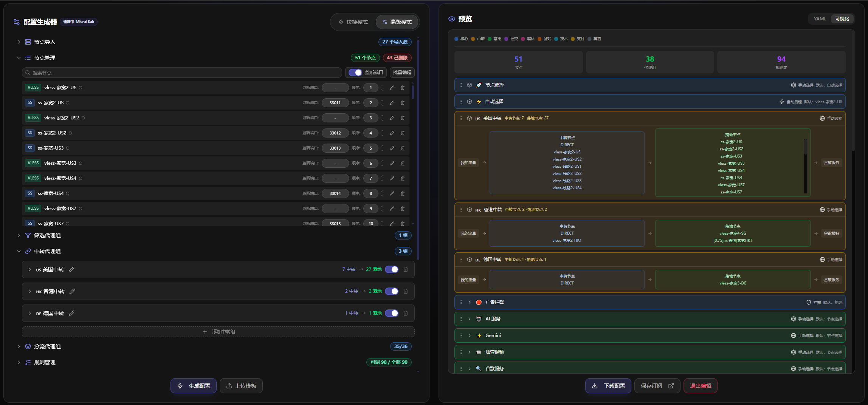The image size is (868, 405).
Task: Click the eye icon next to 预览 title
Action: (452, 19)
